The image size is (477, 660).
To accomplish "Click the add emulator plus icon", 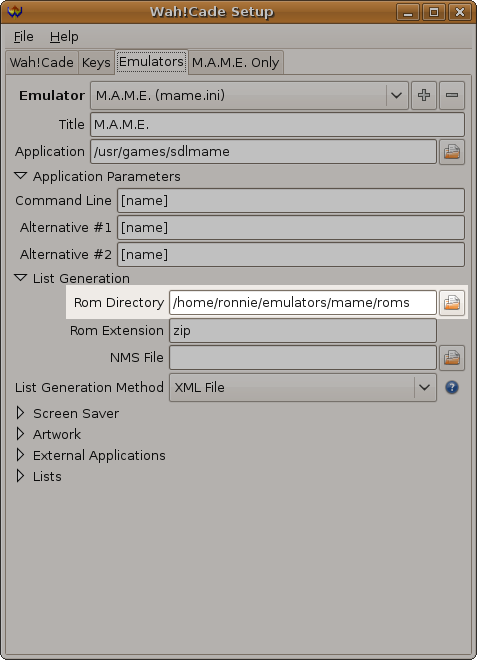I will [x=424, y=95].
